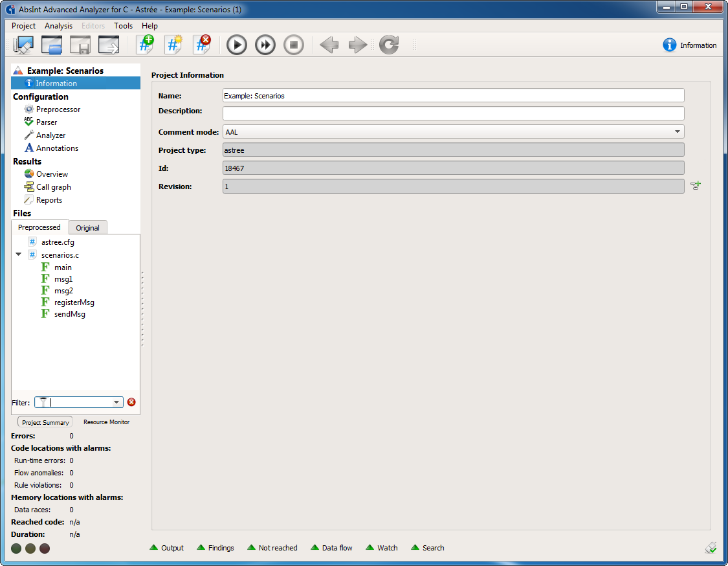This screenshot has width=728, height=566.
Task: Click into the Filter text field
Action: 80,402
